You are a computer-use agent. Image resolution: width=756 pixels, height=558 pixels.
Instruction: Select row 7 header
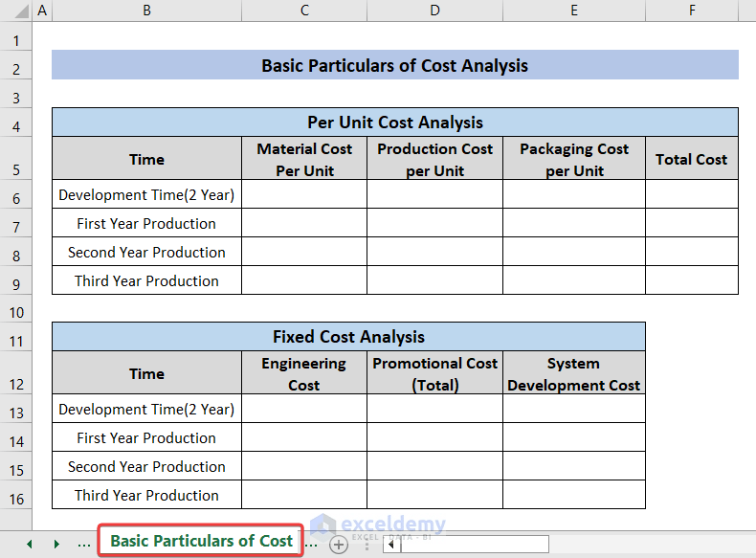[x=16, y=222]
